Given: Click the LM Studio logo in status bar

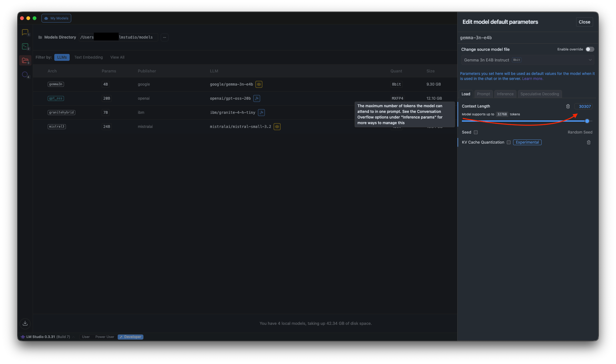Looking at the screenshot, I should tap(23, 337).
